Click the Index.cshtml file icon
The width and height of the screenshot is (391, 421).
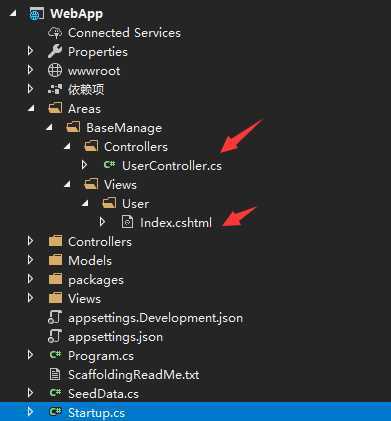click(127, 222)
